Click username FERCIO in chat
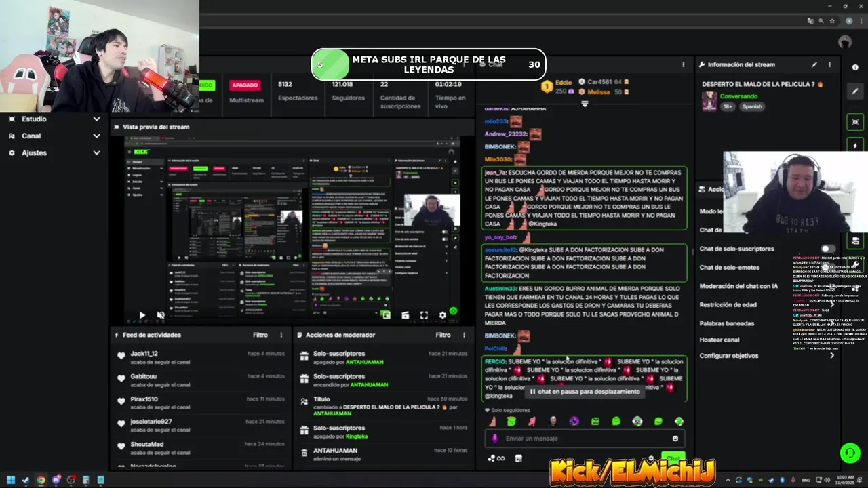Screen dimensions: 868x488 tap(495, 362)
